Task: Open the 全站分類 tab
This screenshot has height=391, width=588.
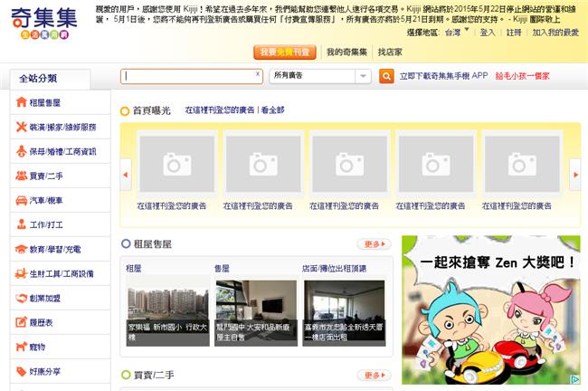Action: point(51,79)
